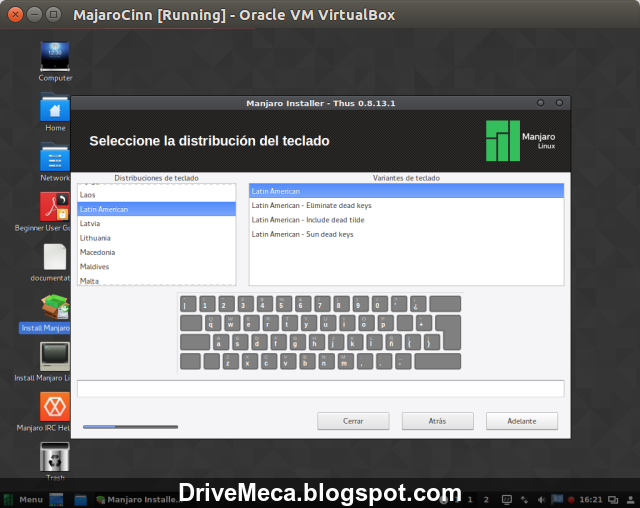Open the panel clock showing 16:21

591,499
